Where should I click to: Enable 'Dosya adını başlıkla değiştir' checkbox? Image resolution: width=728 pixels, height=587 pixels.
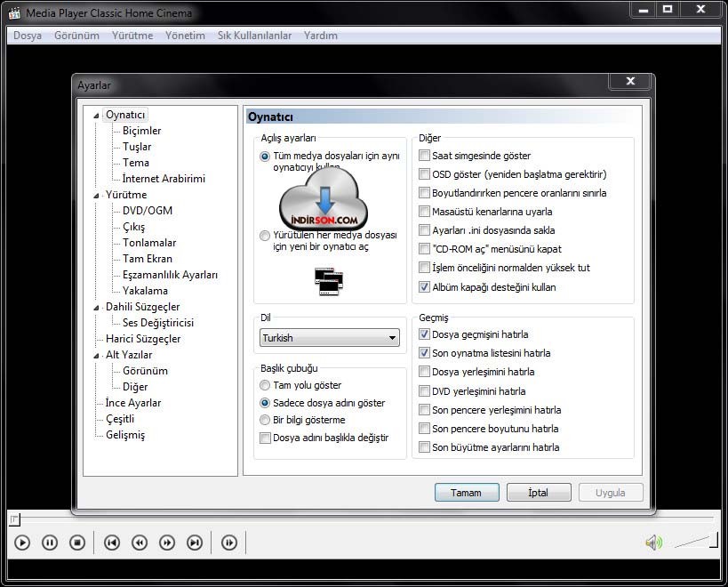click(x=265, y=438)
